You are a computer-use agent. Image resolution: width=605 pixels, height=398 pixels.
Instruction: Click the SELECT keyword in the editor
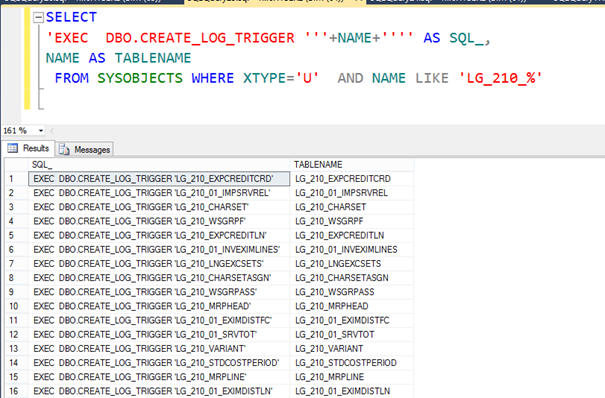coord(71,17)
